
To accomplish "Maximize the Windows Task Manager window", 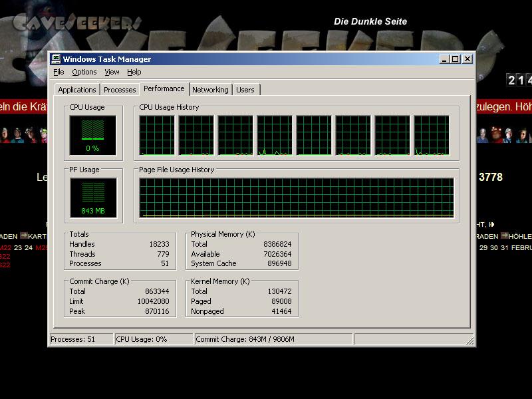I will (456, 59).
